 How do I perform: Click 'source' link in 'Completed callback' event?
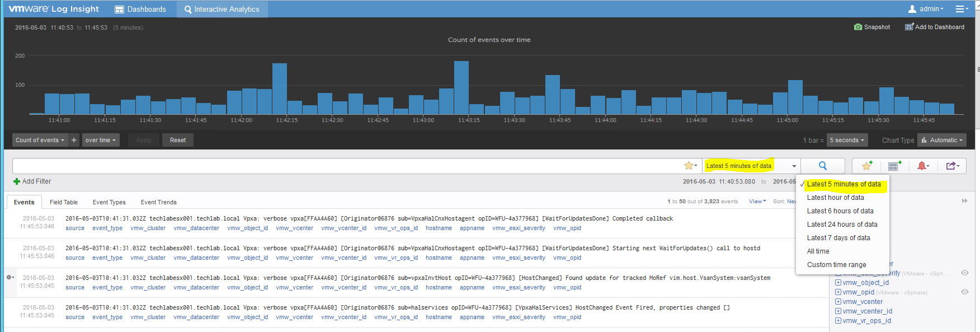(x=75, y=228)
